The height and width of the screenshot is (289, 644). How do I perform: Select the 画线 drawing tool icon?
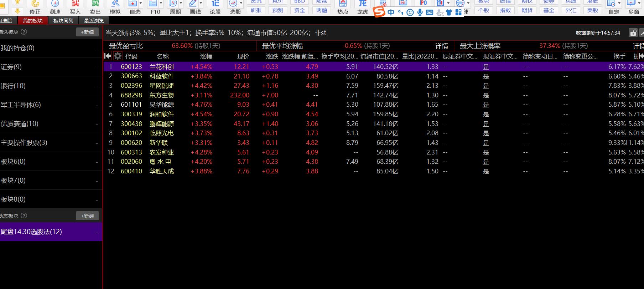click(193, 4)
